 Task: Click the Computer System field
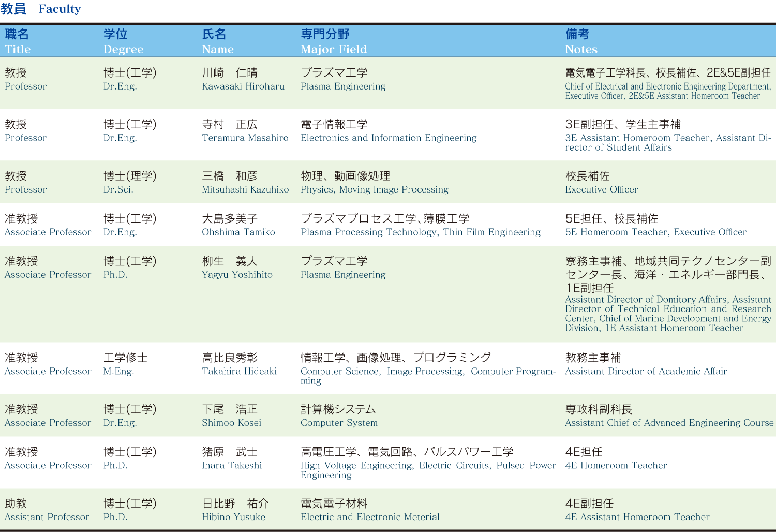click(x=339, y=423)
